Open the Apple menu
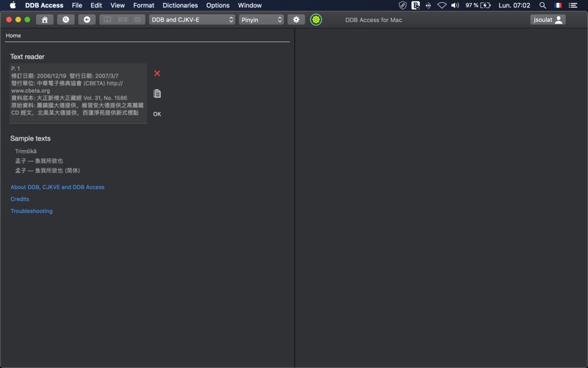Image resolution: width=588 pixels, height=368 pixels. [12, 5]
